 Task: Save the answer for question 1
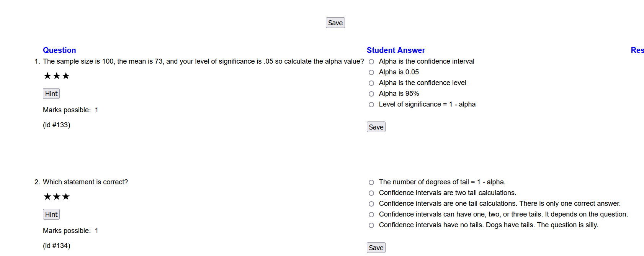tap(376, 126)
